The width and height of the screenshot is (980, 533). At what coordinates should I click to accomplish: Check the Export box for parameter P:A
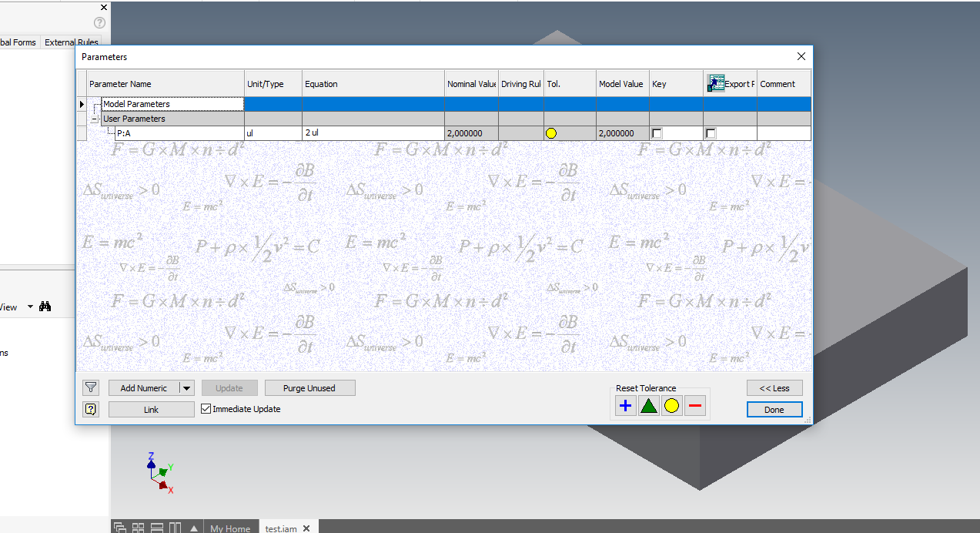click(x=710, y=132)
